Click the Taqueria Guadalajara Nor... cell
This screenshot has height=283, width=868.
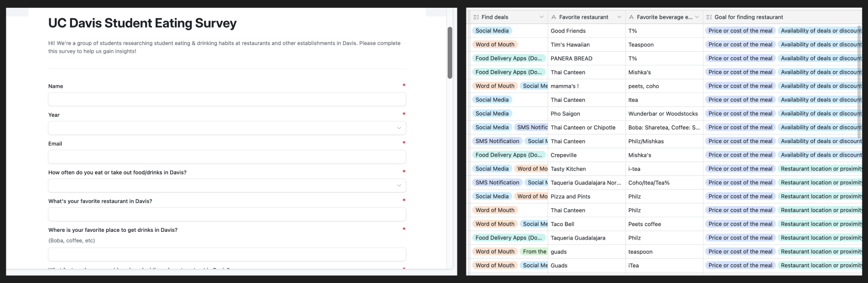point(587,183)
